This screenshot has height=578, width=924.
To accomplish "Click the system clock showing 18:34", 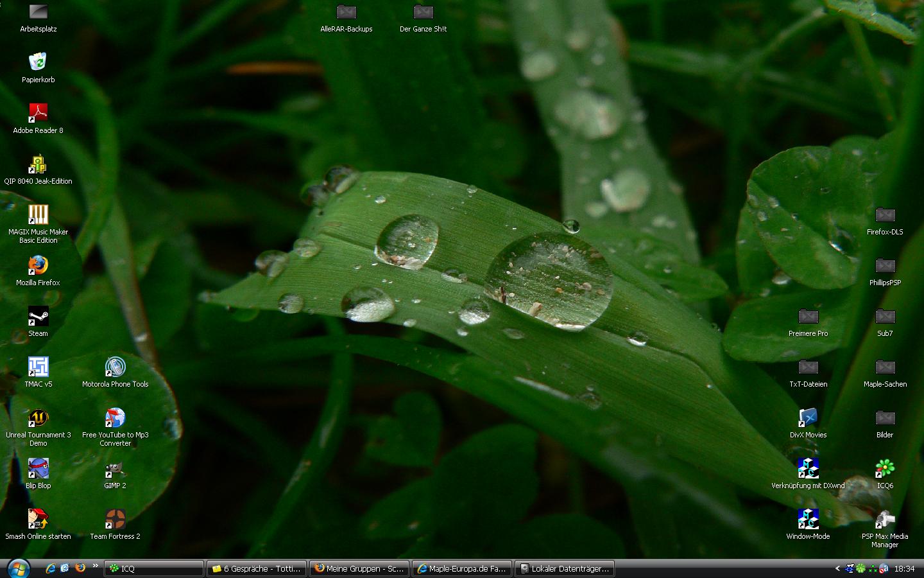I will [x=904, y=568].
